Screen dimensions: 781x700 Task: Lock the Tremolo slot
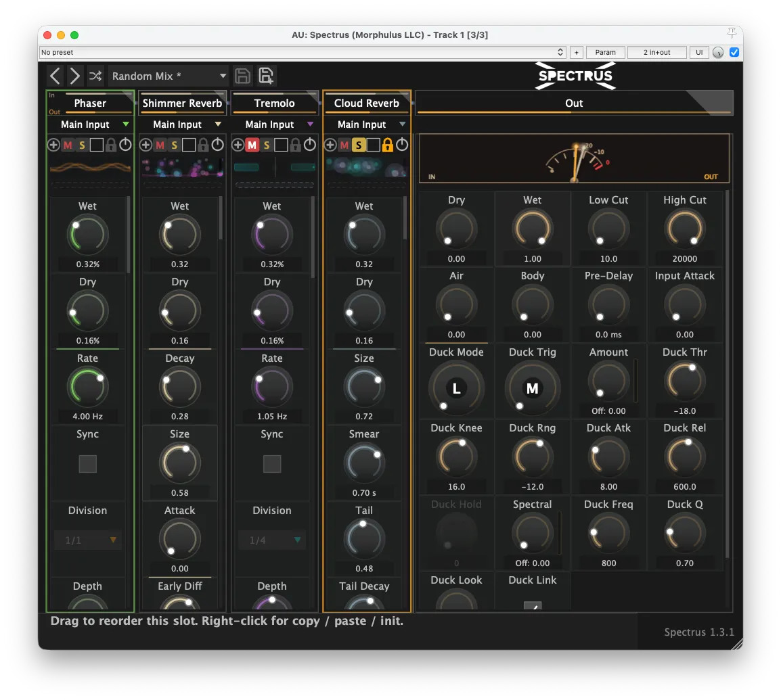click(x=295, y=145)
